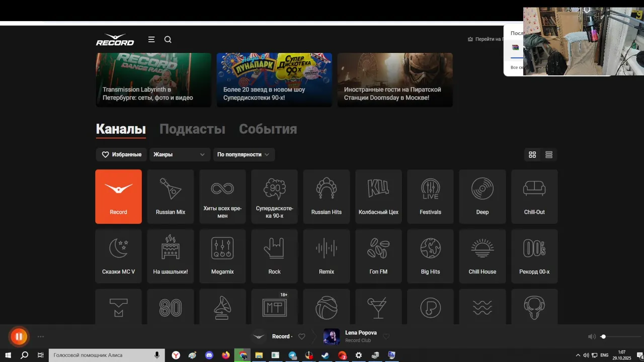Activate Alice microphone in taskbar
644x362 pixels.
pos(157,355)
